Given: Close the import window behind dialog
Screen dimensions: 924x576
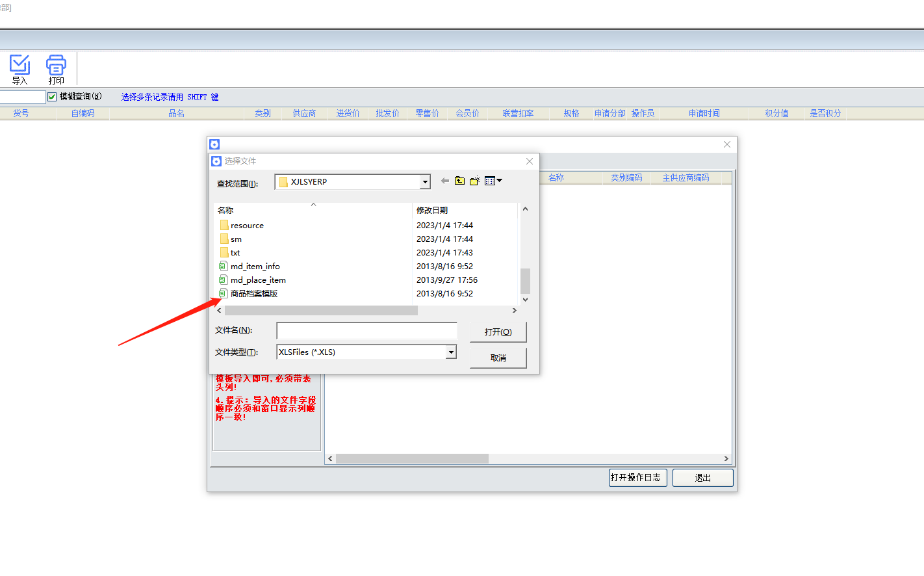Looking at the screenshot, I should pos(727,144).
